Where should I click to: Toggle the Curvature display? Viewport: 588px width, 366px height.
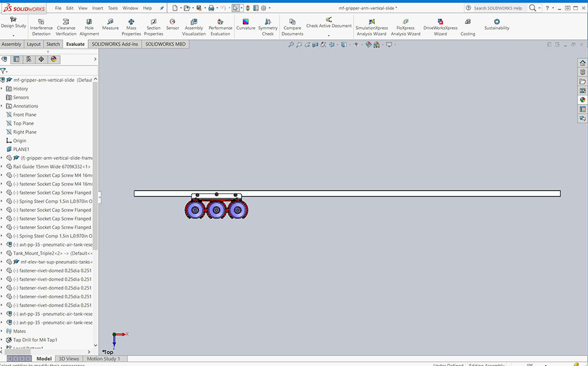(x=246, y=25)
